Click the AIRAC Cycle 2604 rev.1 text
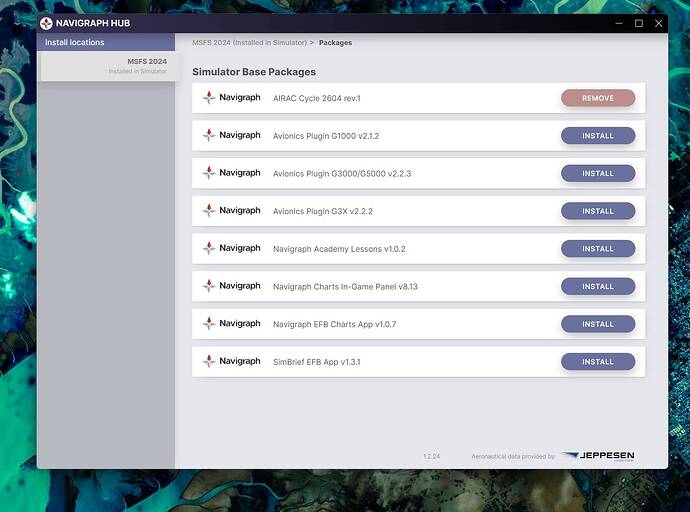This screenshot has width=690, height=512. [x=317, y=98]
